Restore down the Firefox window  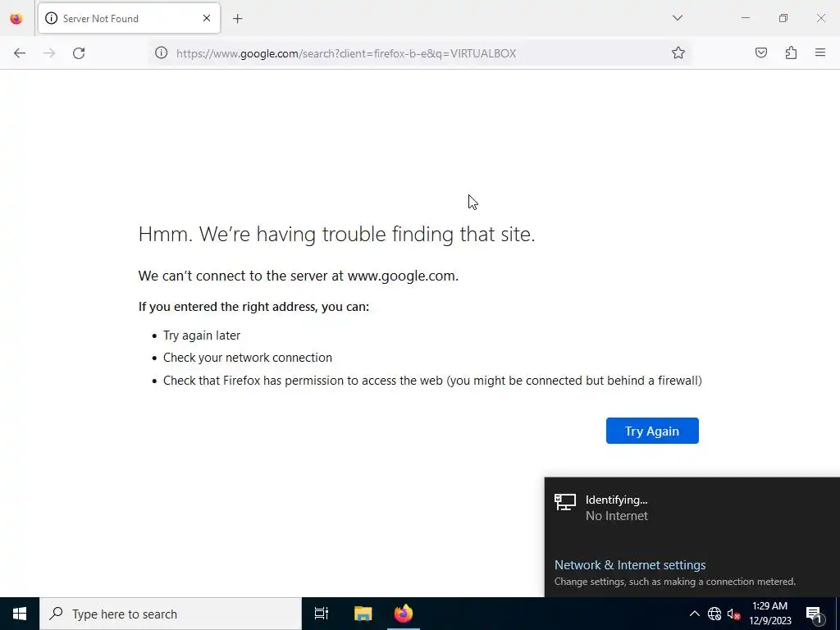(783, 18)
